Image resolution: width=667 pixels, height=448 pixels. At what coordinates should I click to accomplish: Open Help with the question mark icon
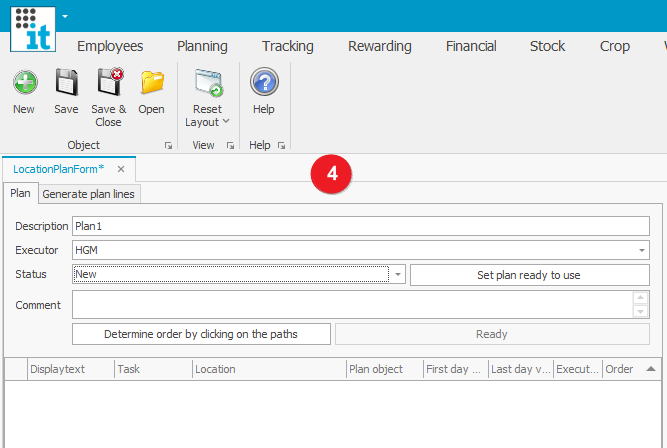click(x=264, y=83)
